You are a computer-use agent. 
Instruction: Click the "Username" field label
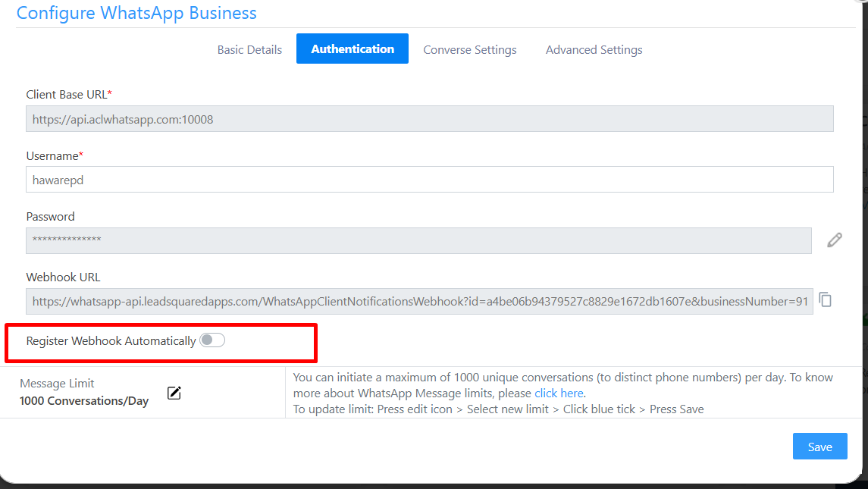(x=52, y=156)
